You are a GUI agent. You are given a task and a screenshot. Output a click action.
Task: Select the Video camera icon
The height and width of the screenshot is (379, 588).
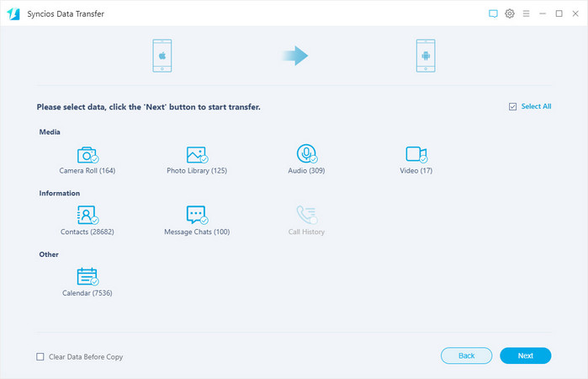[x=416, y=154]
